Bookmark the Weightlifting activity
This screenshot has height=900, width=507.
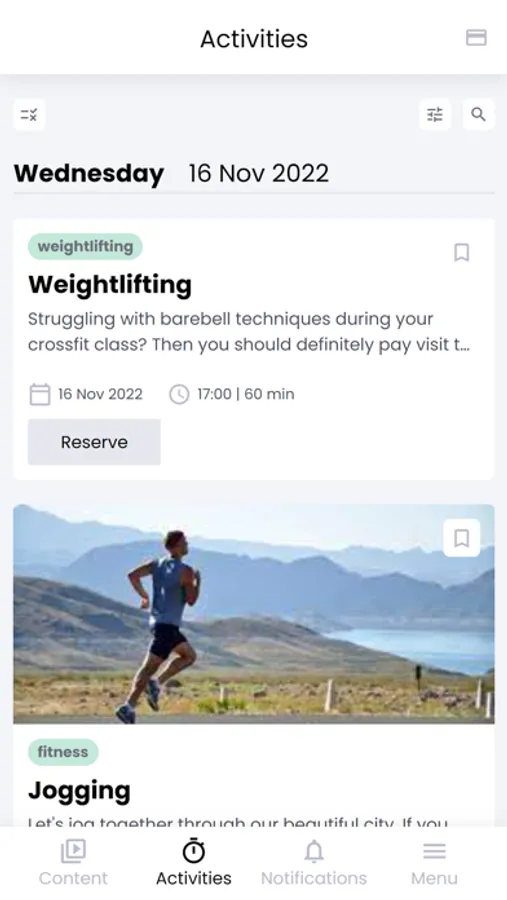point(462,253)
